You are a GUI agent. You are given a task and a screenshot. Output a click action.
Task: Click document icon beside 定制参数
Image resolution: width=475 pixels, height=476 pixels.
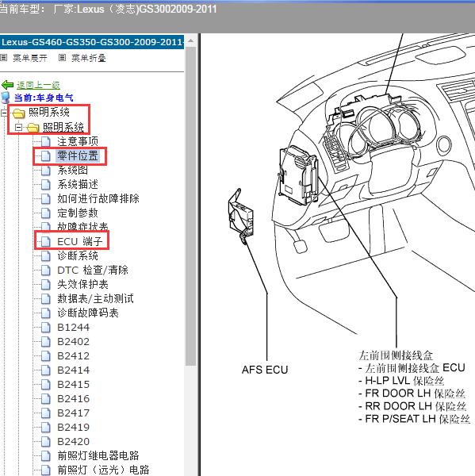[45, 213]
